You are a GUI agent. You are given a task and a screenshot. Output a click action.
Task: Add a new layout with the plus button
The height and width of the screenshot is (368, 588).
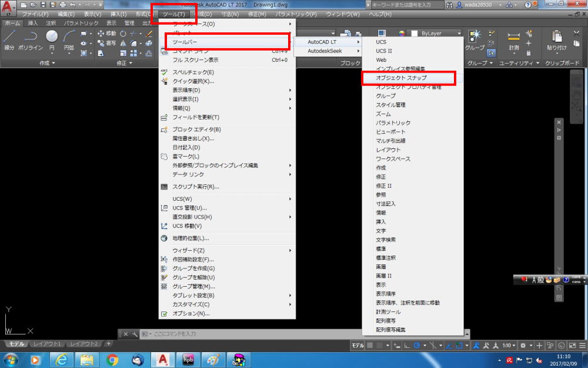pos(108,344)
